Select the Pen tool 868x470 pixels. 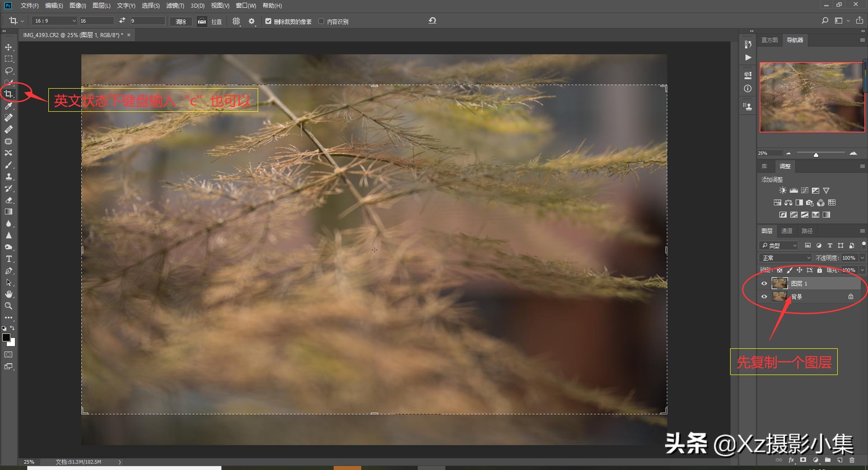coord(9,271)
